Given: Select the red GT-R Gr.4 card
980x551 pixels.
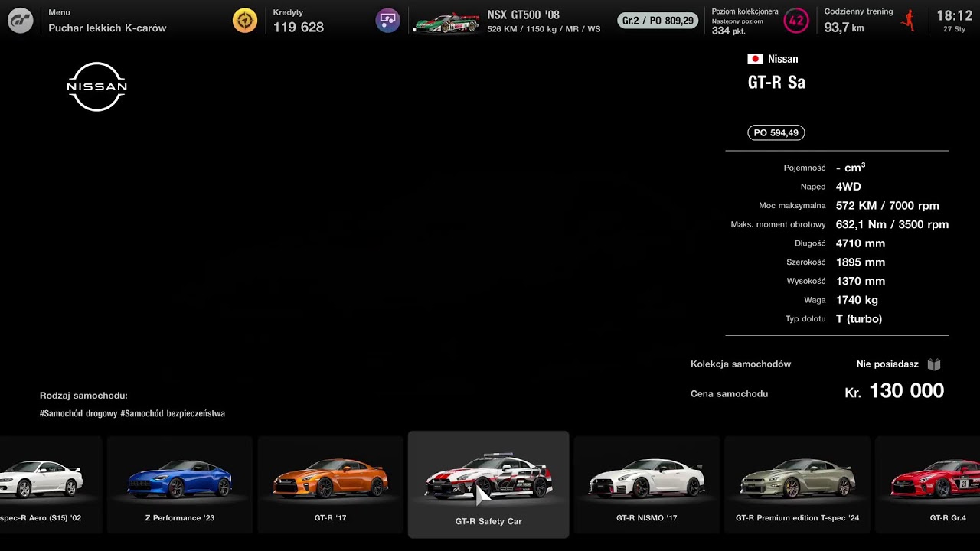Looking at the screenshot, I should click(x=927, y=484).
